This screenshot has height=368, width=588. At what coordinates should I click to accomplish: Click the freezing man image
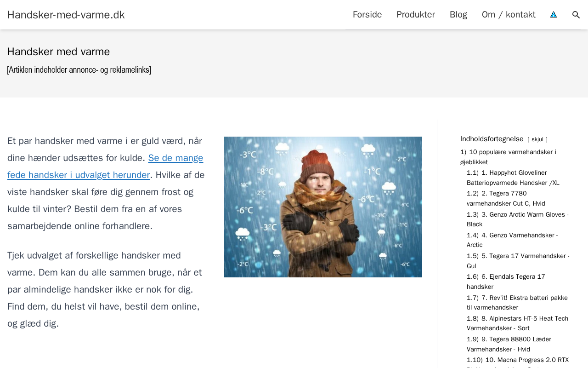click(323, 207)
